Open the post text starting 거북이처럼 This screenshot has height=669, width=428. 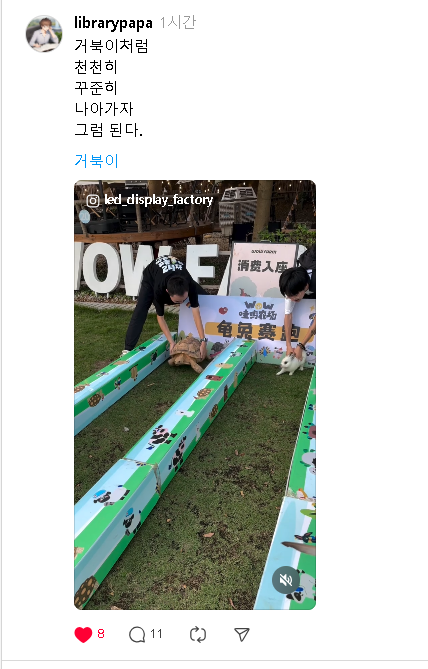[x=111, y=87]
